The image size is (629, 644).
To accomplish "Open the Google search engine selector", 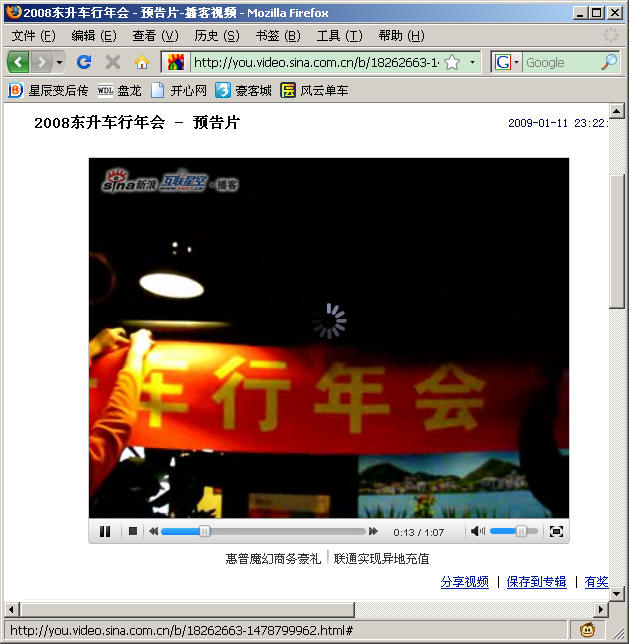I will tap(506, 62).
